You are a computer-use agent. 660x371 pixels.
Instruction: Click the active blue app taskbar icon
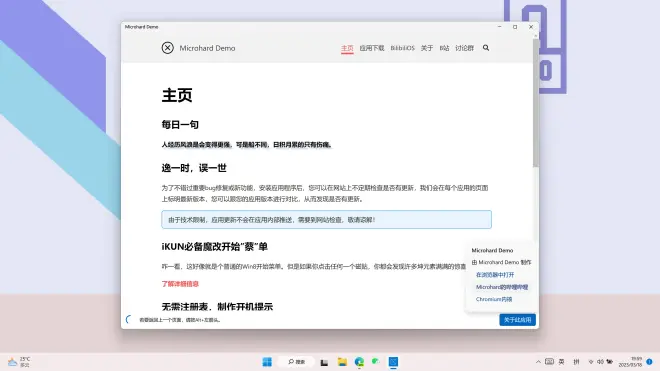tap(393, 362)
